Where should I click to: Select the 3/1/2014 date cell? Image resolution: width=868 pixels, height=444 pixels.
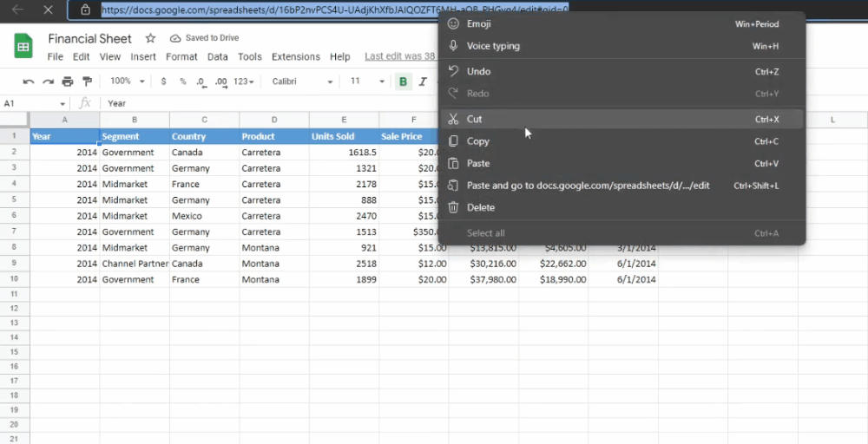point(622,248)
